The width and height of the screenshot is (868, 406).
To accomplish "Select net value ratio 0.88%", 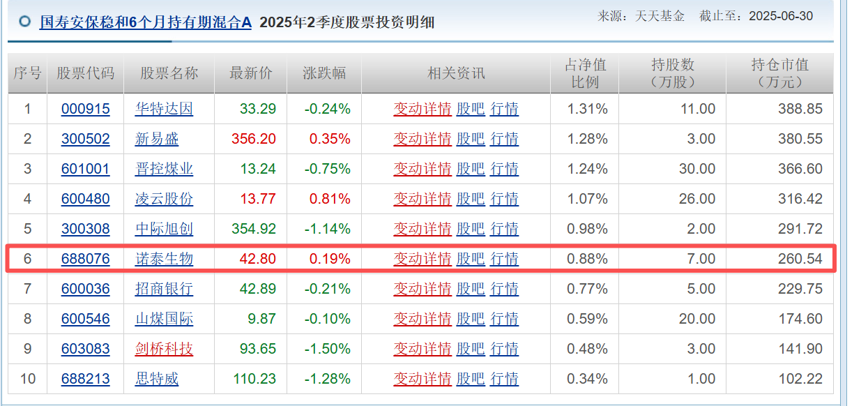I will tap(588, 259).
